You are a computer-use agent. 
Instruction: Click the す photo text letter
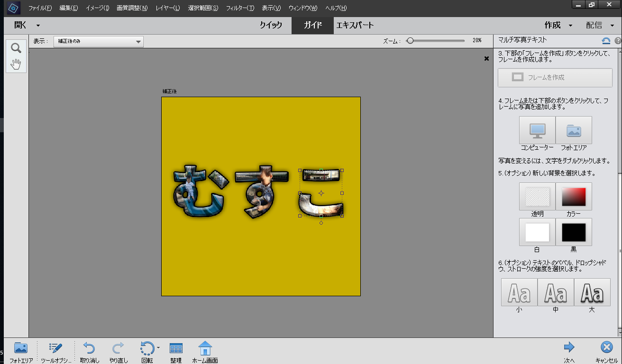(x=262, y=192)
